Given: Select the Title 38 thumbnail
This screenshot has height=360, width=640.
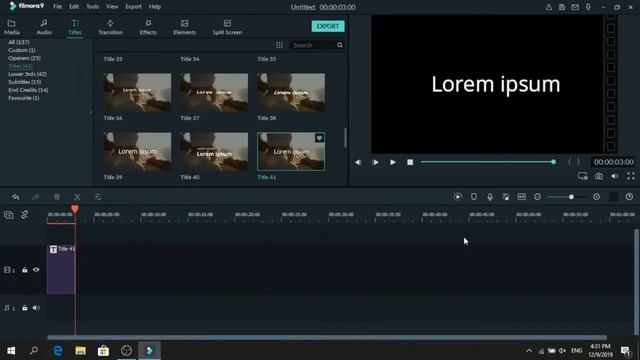Looking at the screenshot, I should (291, 92).
